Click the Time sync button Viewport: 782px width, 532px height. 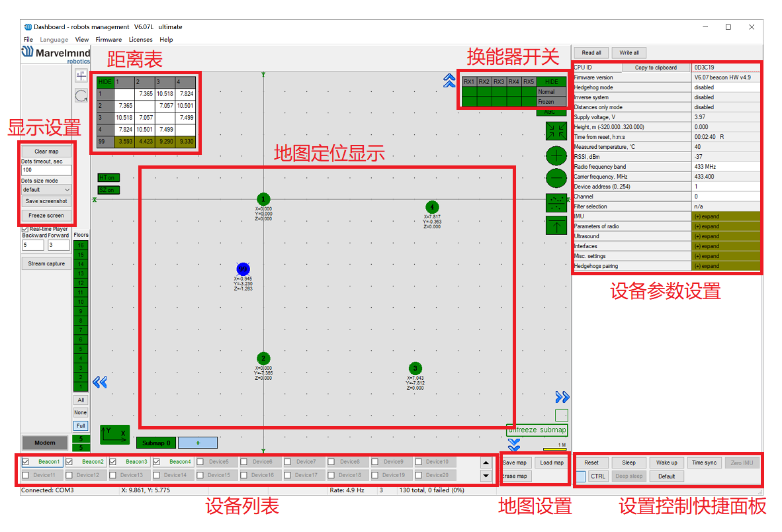pyautogui.click(x=705, y=463)
